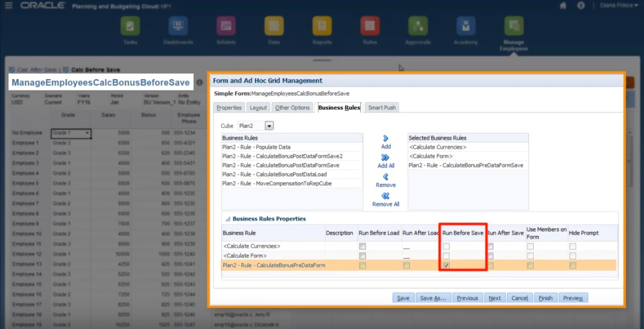Open the hamburger navigator menu
This screenshot has width=644, height=329.
tap(8, 5)
